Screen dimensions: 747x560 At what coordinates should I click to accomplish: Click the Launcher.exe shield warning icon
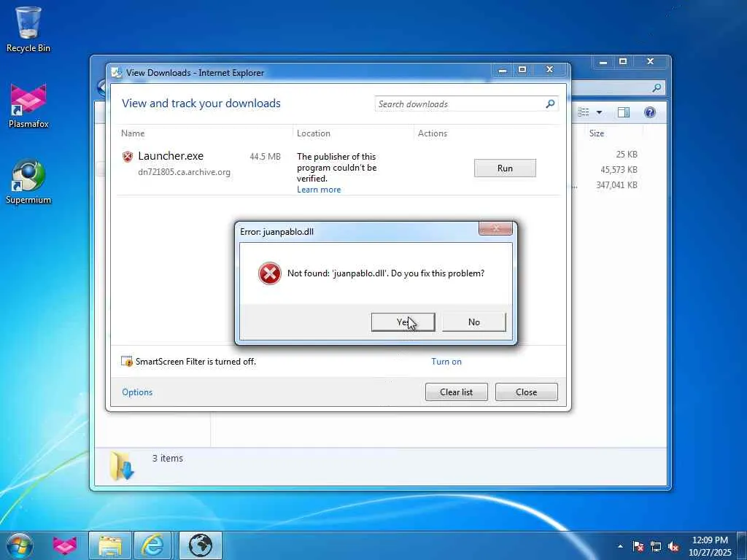(127, 156)
